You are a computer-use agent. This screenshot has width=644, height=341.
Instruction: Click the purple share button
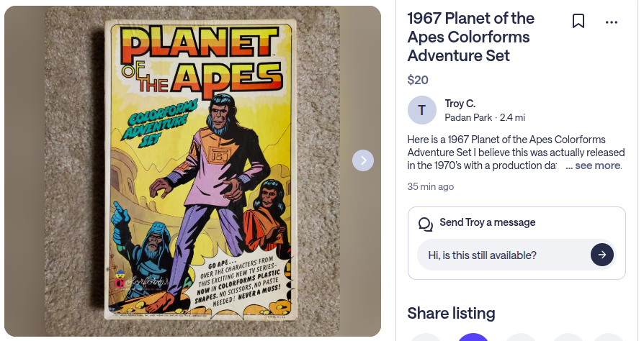click(x=473, y=337)
